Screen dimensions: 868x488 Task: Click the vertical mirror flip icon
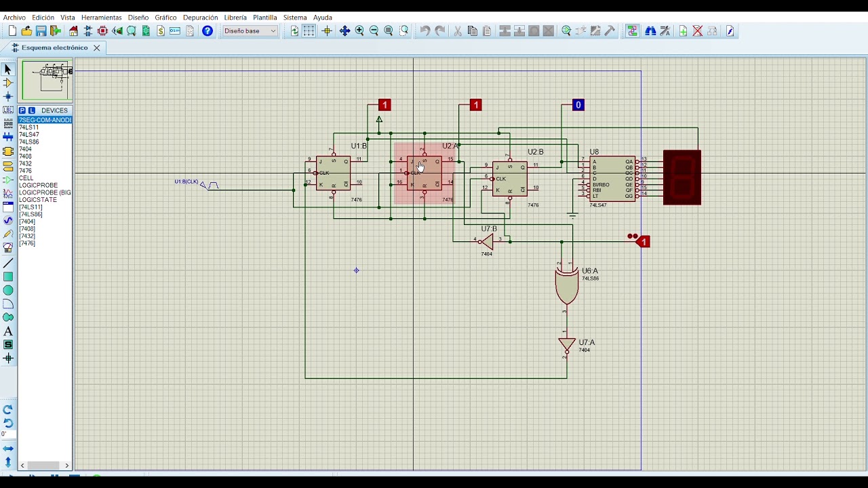(8, 462)
